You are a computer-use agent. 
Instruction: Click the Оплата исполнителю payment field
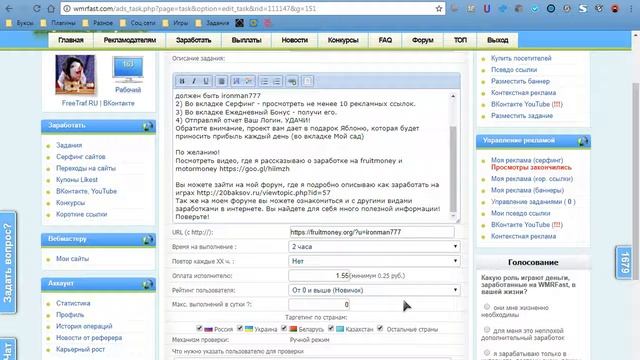319,276
